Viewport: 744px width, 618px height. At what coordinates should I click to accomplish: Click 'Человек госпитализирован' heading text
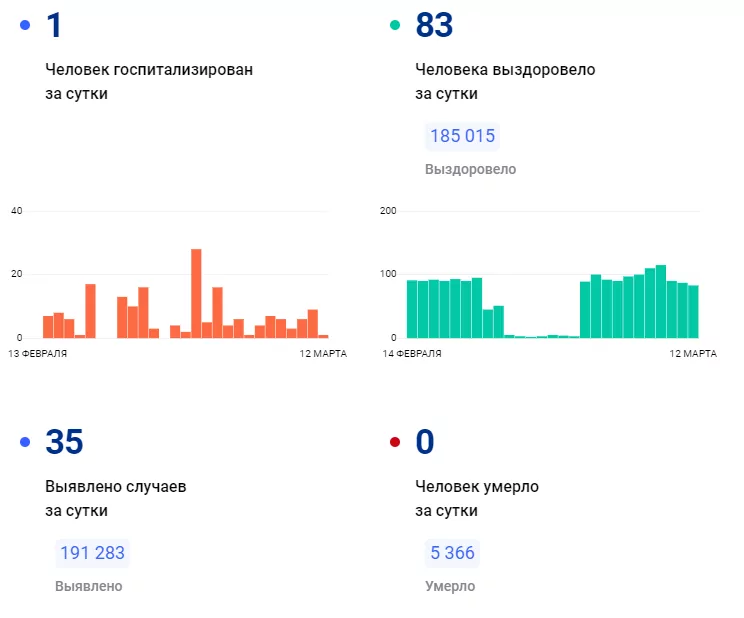pos(149,70)
